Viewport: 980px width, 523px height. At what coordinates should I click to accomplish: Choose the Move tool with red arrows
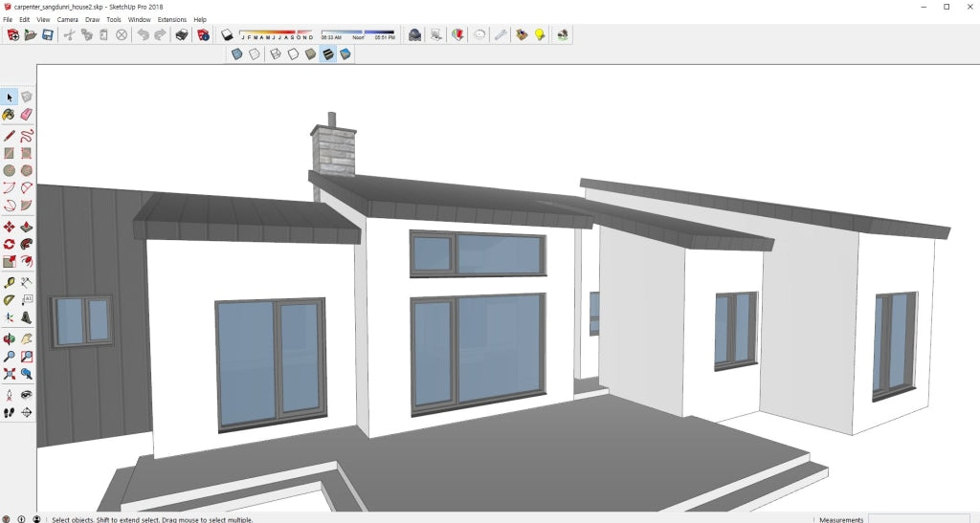click(x=9, y=227)
